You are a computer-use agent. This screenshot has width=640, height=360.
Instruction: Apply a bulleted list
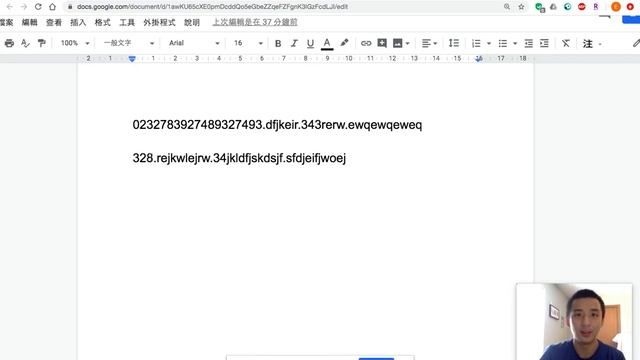point(503,43)
